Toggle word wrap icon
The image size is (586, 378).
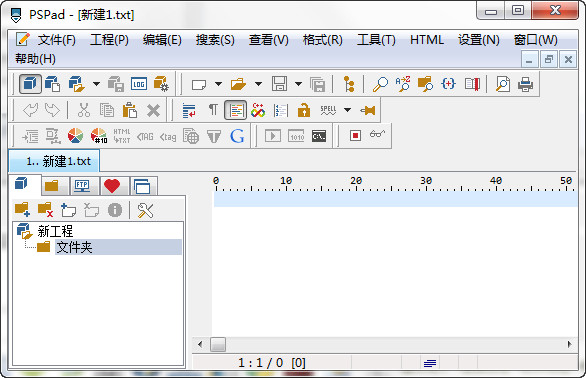[x=189, y=111]
